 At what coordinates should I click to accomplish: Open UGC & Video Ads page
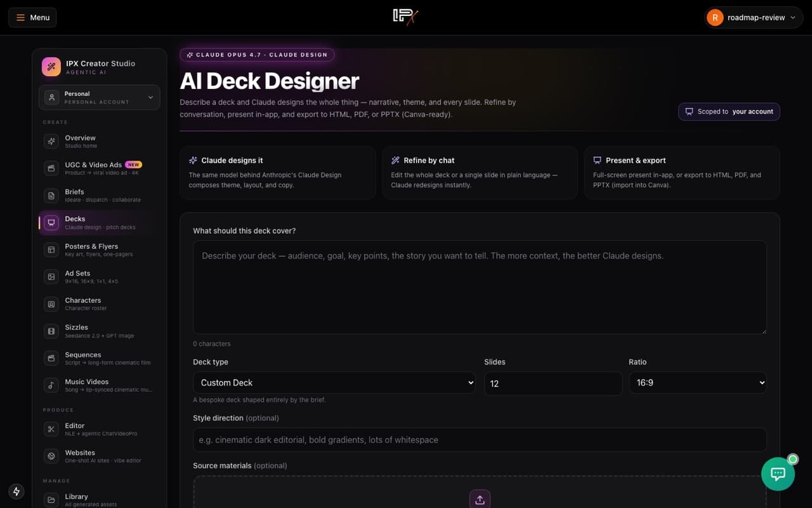point(100,168)
